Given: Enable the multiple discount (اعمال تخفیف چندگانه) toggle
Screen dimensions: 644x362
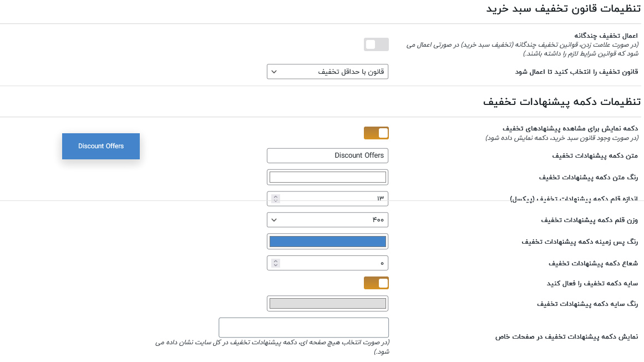Looking at the screenshot, I should click(x=376, y=44).
